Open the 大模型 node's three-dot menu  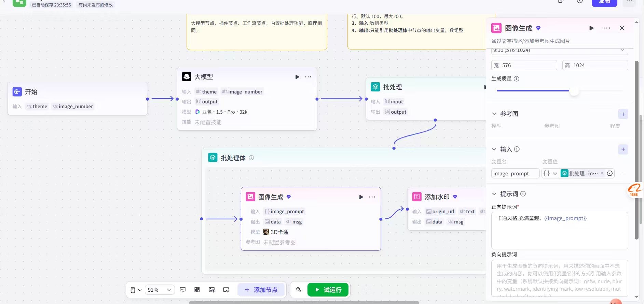tap(308, 77)
